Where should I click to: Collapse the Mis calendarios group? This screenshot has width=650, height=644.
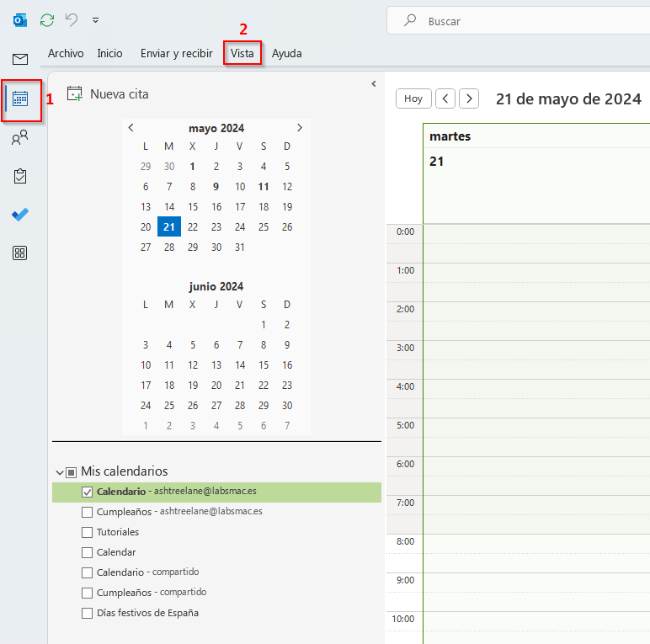pos(60,472)
